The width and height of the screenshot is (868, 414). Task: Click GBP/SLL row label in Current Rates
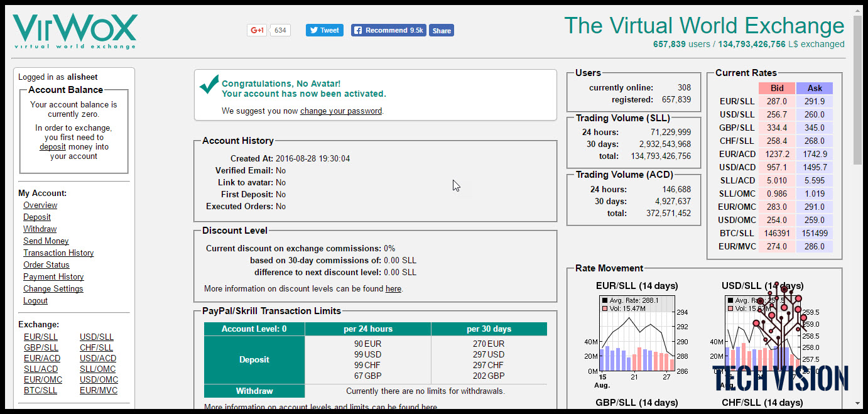(x=737, y=128)
